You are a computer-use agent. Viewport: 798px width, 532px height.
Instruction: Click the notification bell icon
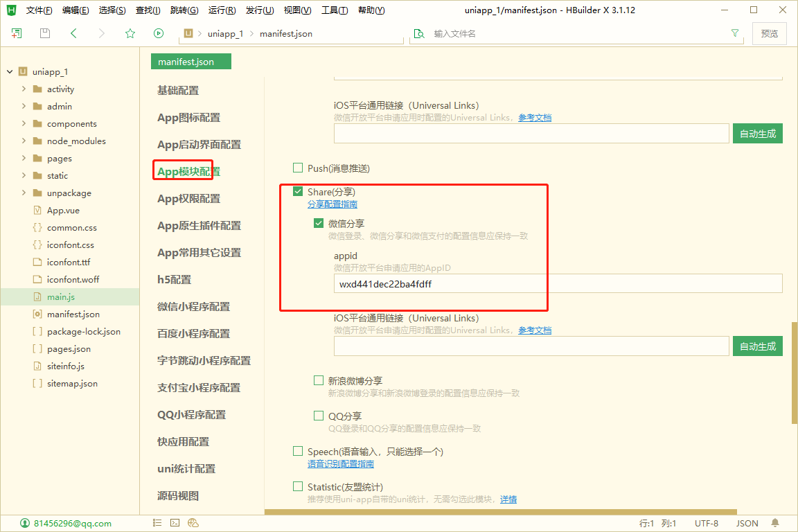(x=775, y=523)
